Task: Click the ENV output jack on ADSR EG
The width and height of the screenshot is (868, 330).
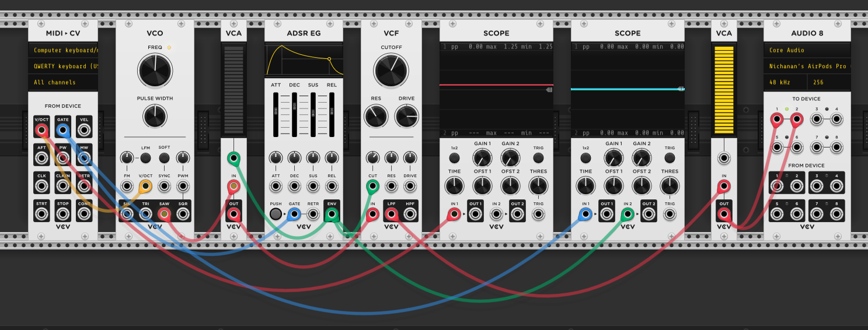Action: [x=332, y=215]
